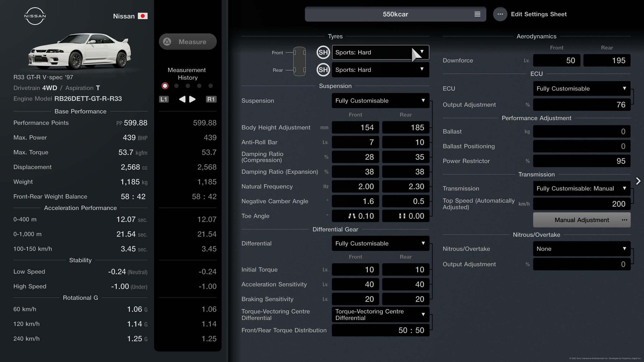
Task: Select front toe angle 0.10
Action: pos(355,216)
